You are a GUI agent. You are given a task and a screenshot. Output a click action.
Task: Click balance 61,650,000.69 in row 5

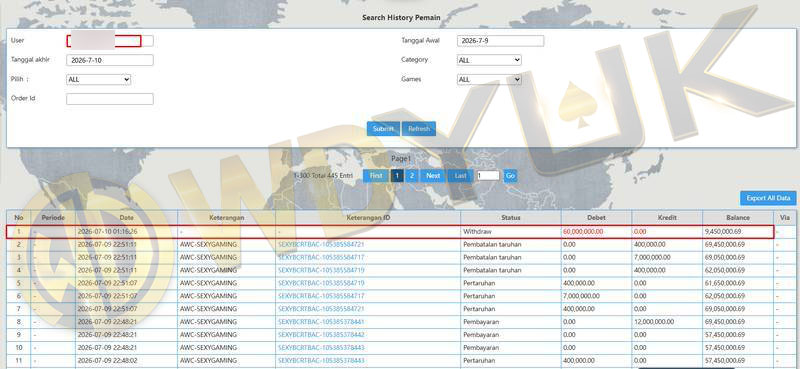click(x=724, y=283)
